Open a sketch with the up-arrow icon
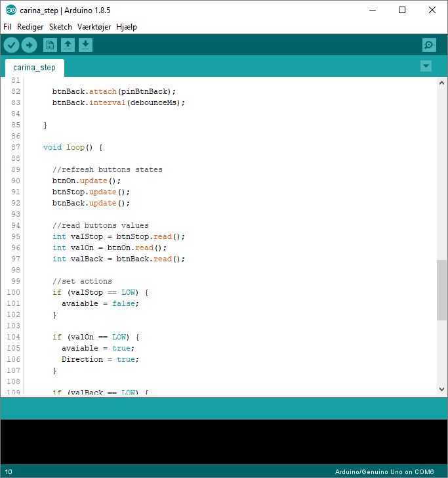448x478 pixels. [68, 45]
